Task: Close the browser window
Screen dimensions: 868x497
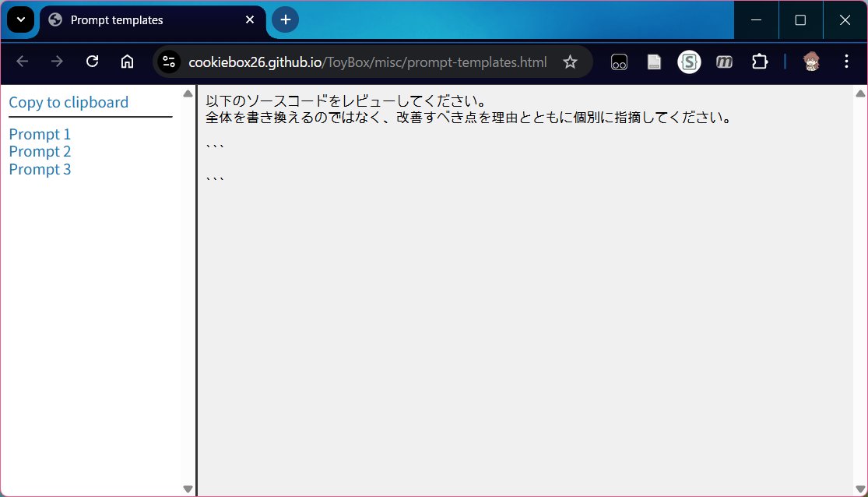Action: (845, 20)
